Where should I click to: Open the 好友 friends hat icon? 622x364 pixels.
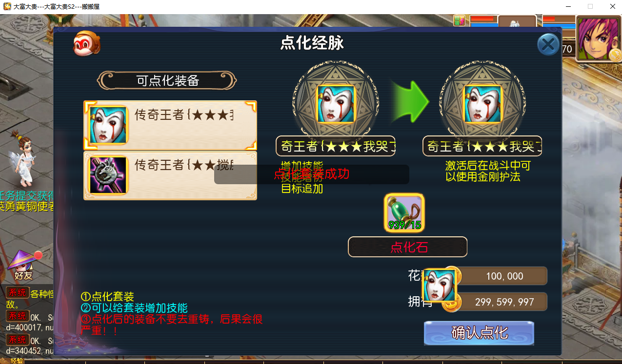(x=23, y=265)
